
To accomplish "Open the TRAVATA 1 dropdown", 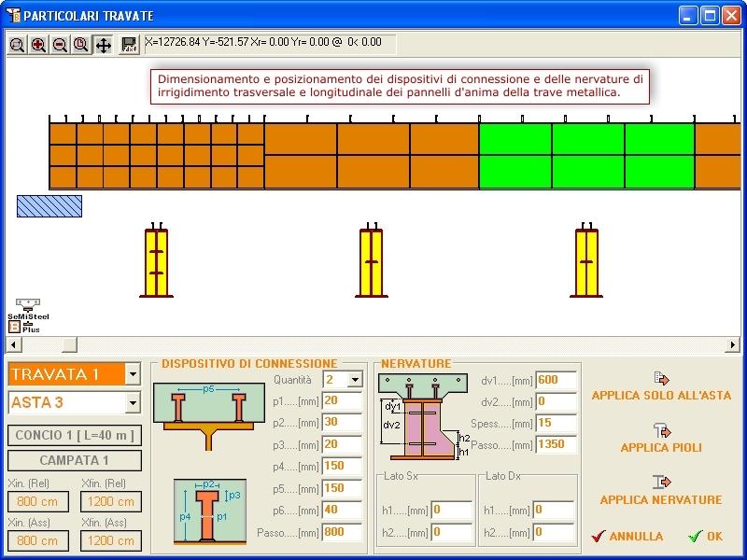I will click(x=132, y=374).
